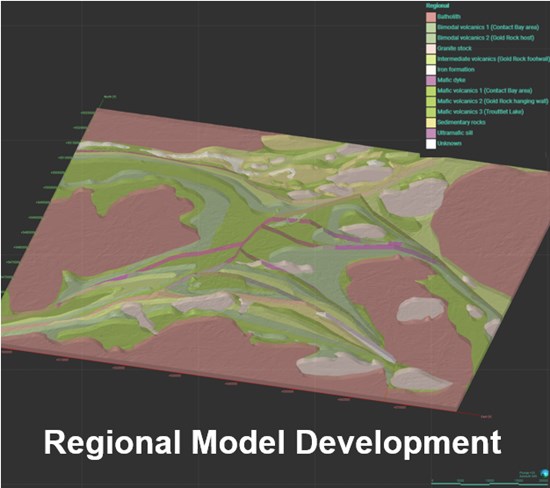550x488 pixels.
Task: Click the compass globe orientation icon
Action: pyautogui.click(x=544, y=474)
